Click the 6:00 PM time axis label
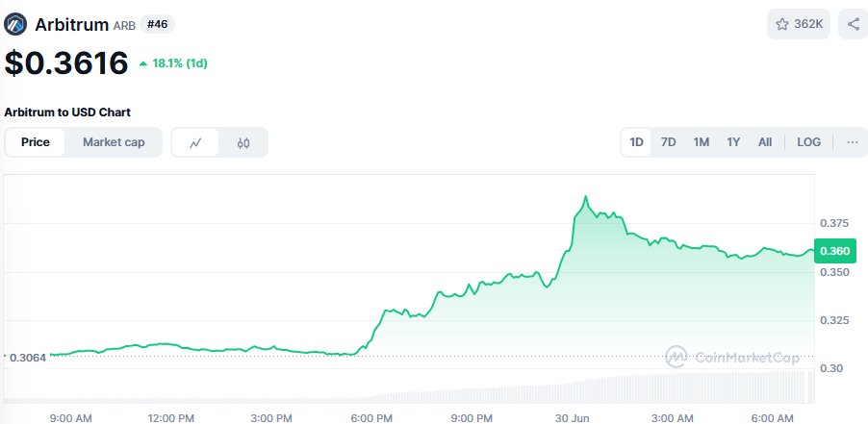This screenshot has width=868, height=424. 370,418
